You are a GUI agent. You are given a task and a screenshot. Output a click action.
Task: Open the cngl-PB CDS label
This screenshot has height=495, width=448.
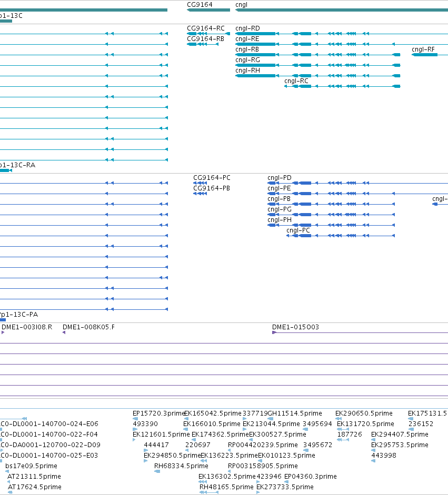click(x=279, y=198)
